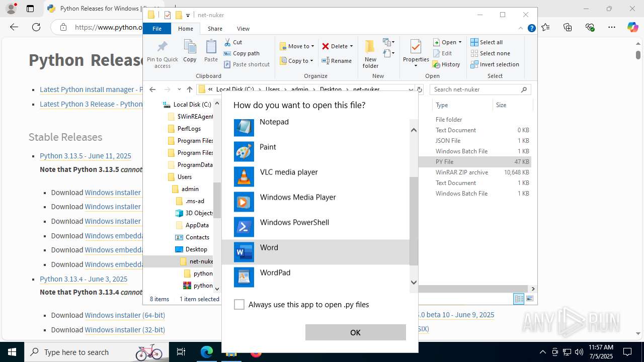Open Python 3.13.4 release link in Edge
This screenshot has width=644, height=362.
[x=84, y=279]
